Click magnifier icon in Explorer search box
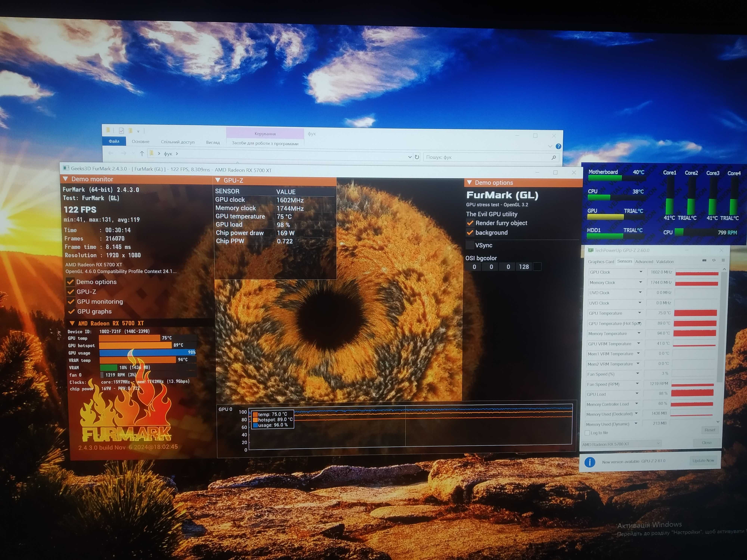Viewport: 747px width, 560px height. tap(554, 157)
